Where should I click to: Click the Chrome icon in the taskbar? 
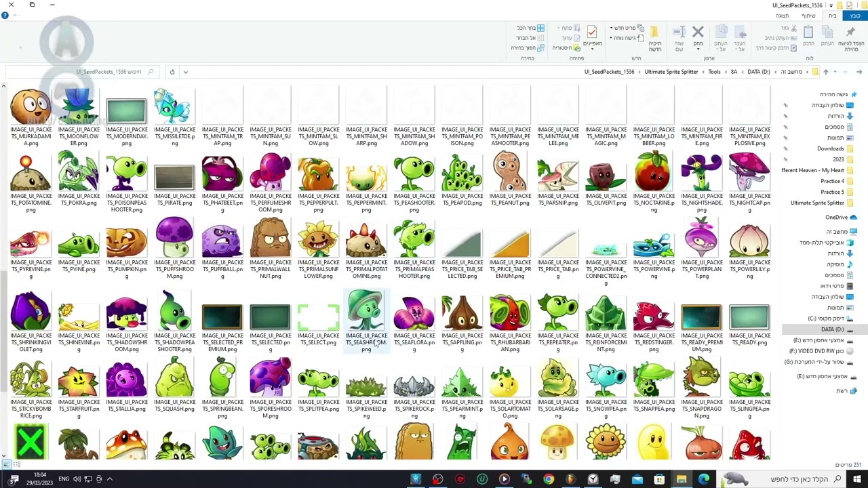(548, 479)
